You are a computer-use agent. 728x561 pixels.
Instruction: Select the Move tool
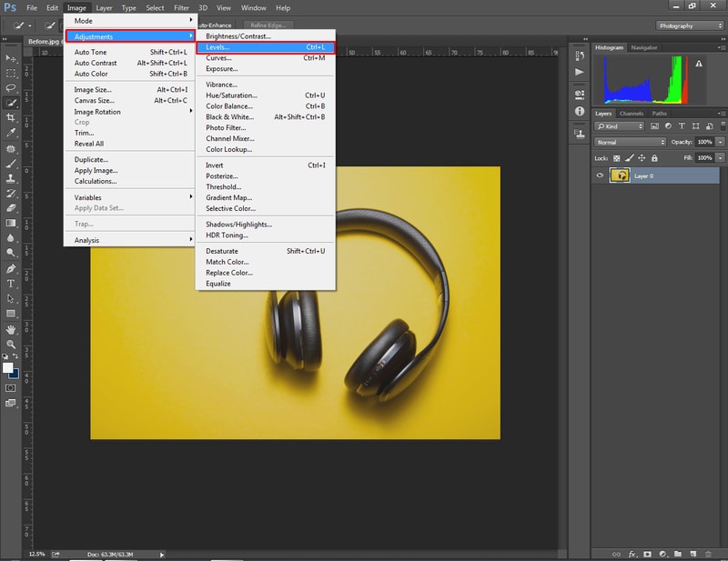[10, 58]
